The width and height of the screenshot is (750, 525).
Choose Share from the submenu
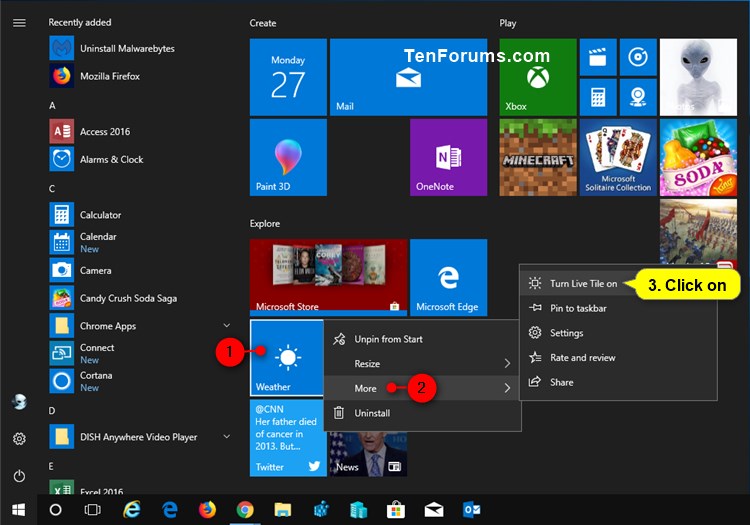pyautogui.click(x=618, y=382)
